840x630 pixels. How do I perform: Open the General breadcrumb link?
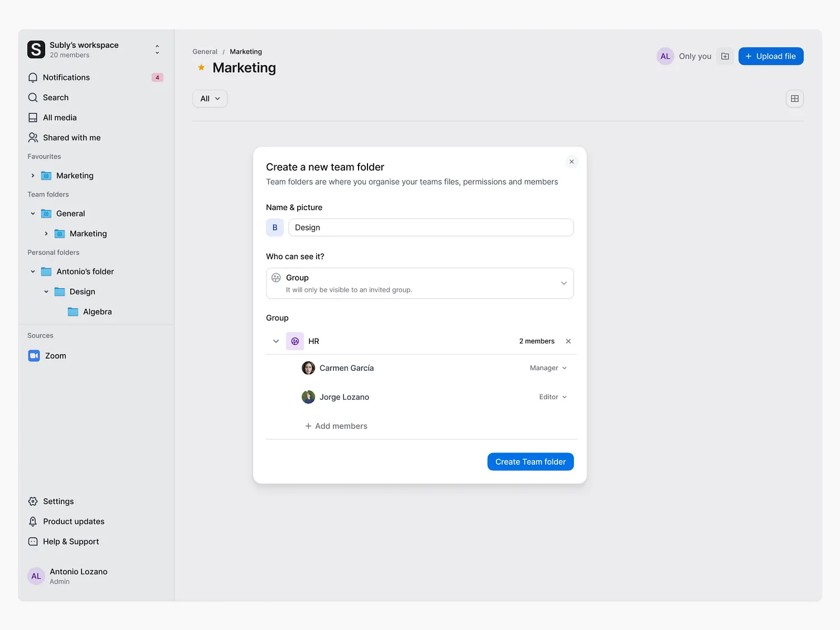(204, 51)
